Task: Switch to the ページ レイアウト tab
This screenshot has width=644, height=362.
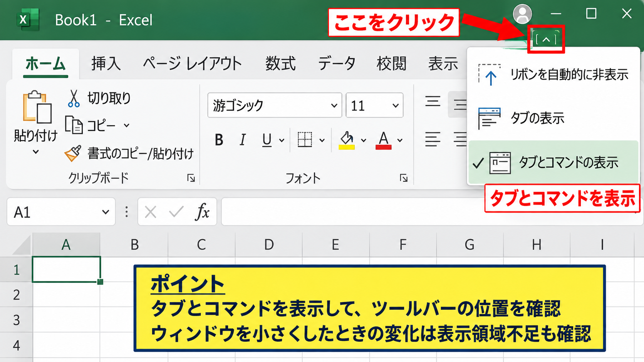Action: pyautogui.click(x=192, y=63)
